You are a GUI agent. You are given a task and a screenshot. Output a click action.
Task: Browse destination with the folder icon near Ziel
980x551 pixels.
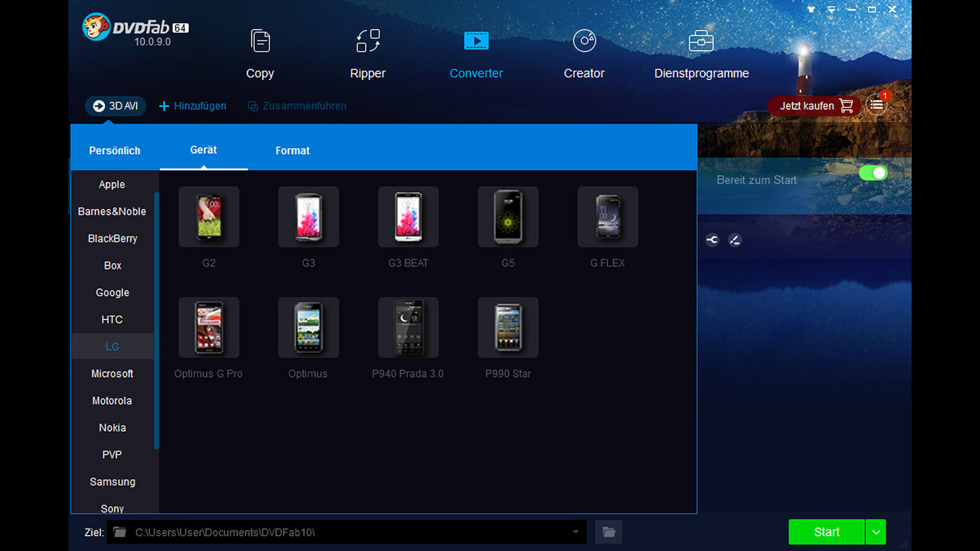pos(608,532)
